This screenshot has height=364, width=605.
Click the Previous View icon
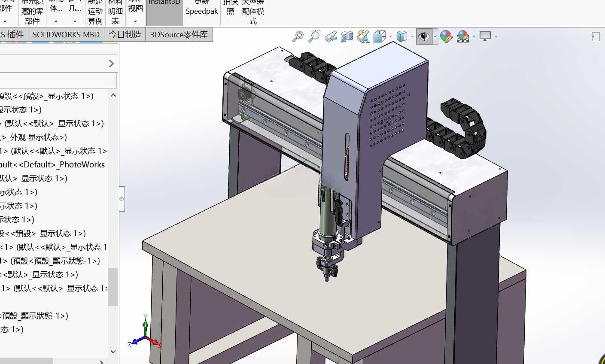(330, 36)
